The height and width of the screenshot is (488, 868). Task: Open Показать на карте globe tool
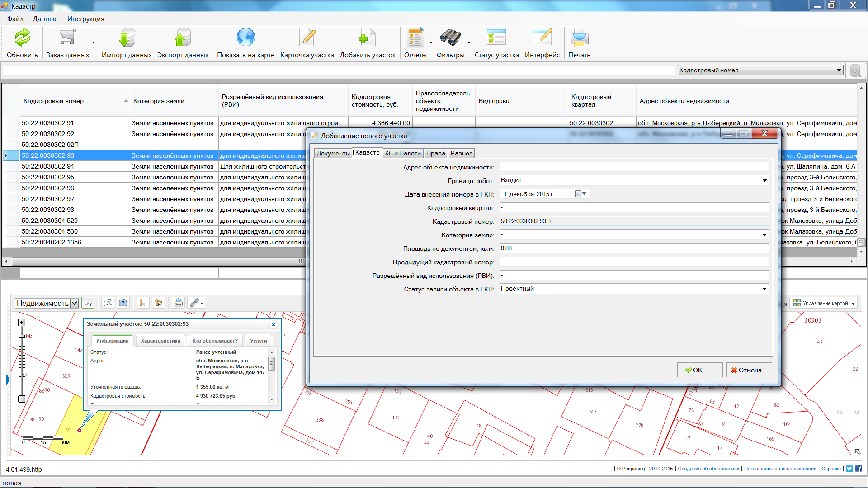pyautogui.click(x=245, y=38)
